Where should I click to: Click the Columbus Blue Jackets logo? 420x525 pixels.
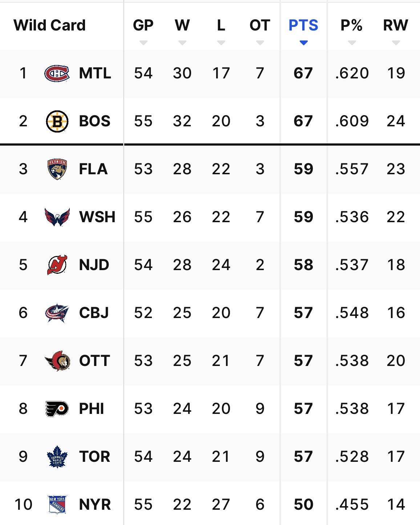(57, 313)
